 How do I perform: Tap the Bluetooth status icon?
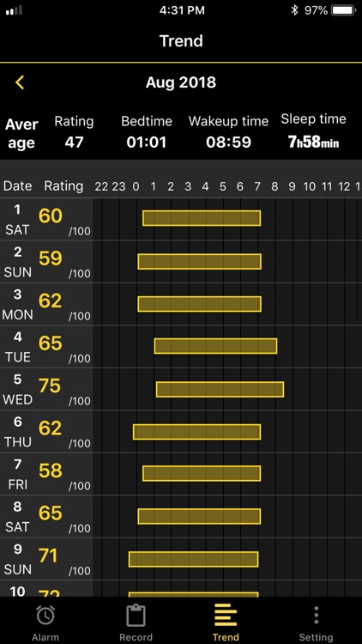coord(294,10)
